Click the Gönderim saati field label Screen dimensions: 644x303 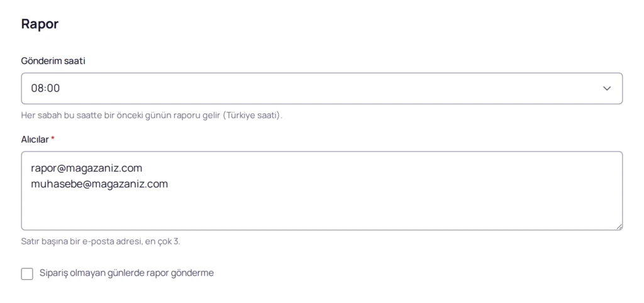coord(53,61)
